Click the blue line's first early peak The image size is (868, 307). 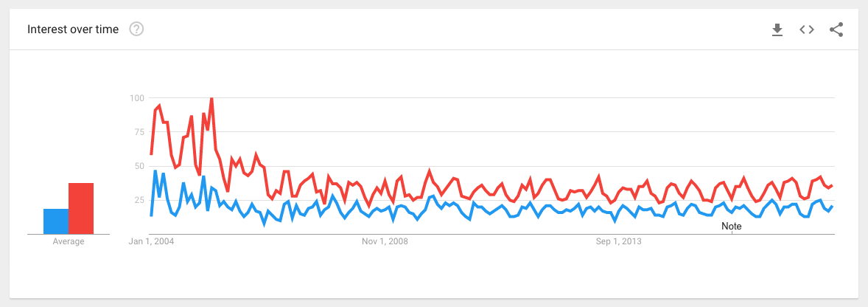click(155, 171)
